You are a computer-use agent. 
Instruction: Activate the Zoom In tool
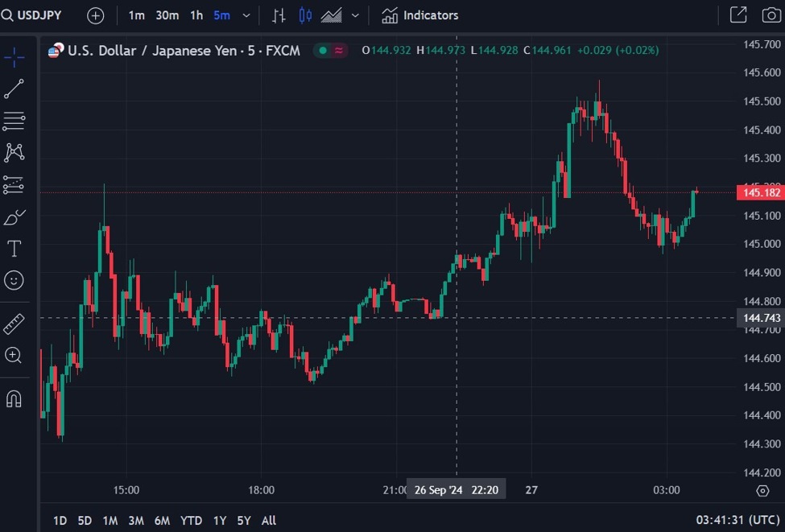coord(14,355)
